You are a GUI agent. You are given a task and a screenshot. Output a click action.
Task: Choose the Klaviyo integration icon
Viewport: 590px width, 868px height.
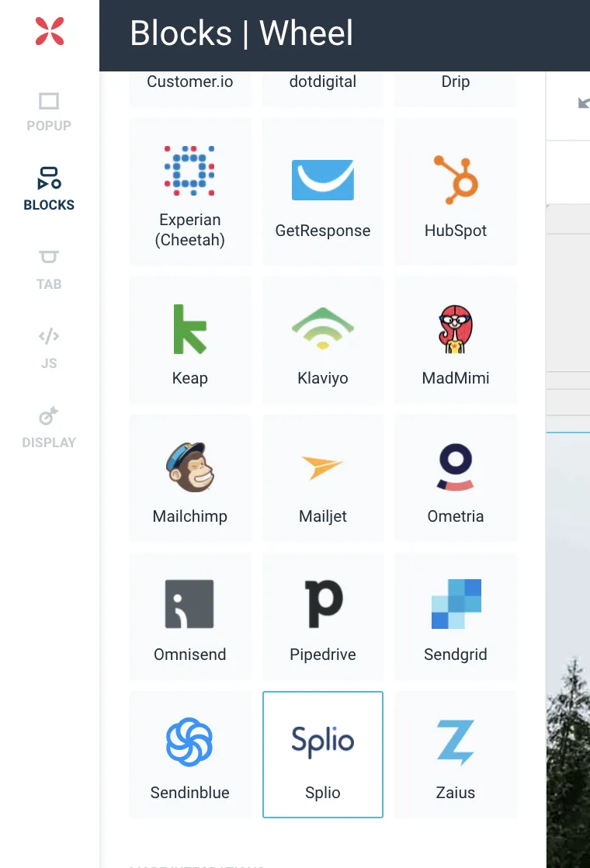pos(323,328)
